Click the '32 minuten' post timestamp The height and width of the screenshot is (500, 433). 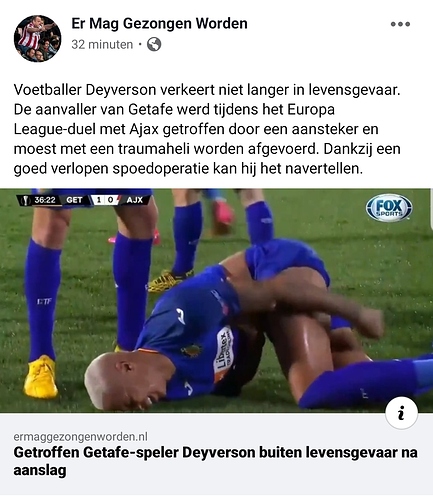102,44
